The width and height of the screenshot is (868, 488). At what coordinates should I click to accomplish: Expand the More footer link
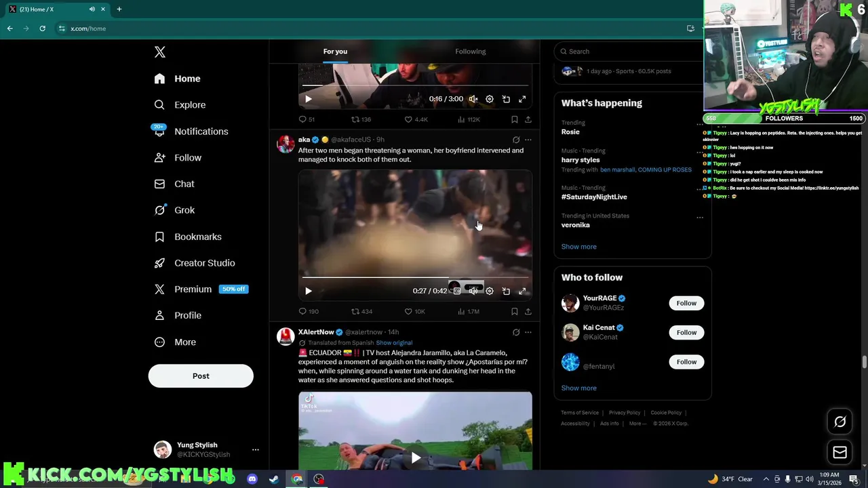pos(637,424)
